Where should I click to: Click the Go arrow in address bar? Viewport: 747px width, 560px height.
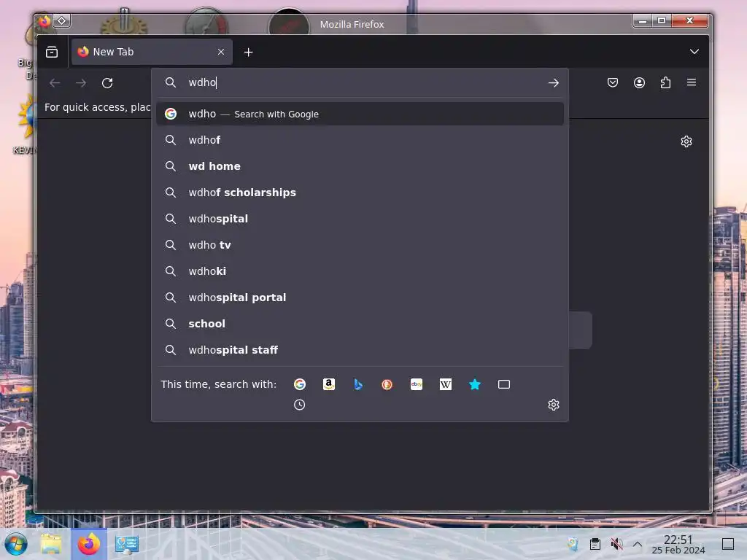click(553, 83)
